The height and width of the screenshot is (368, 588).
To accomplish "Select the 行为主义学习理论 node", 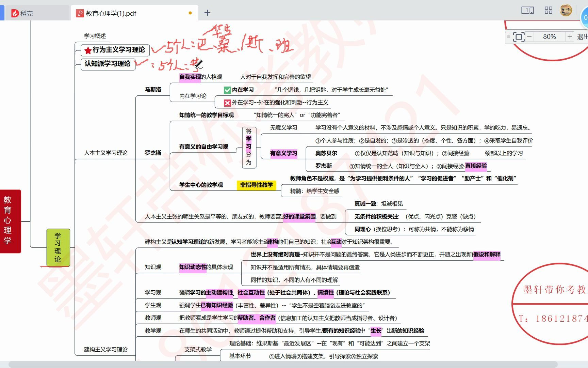I will point(115,50).
